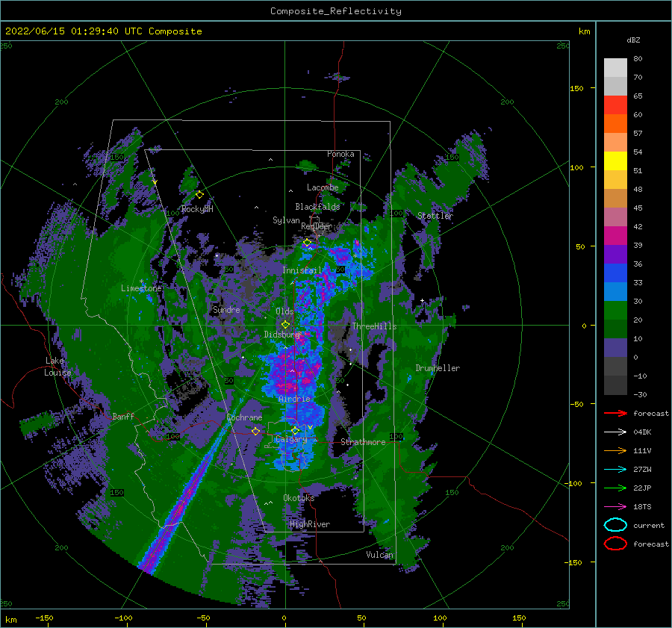Viewport: 672px width, 628px height.
Task: Click the yellow diamond marker right of Cochrane
Action: pyautogui.click(x=255, y=431)
